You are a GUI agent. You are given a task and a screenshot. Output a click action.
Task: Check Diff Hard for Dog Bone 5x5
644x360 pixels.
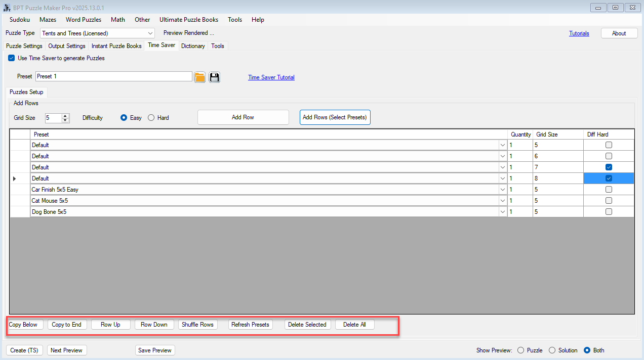(609, 212)
